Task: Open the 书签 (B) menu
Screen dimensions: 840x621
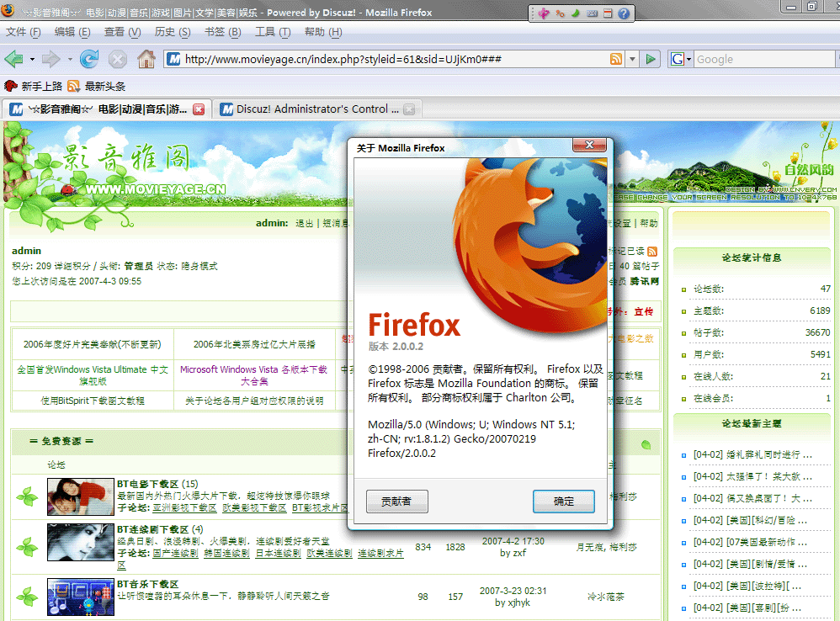Action: (x=222, y=32)
